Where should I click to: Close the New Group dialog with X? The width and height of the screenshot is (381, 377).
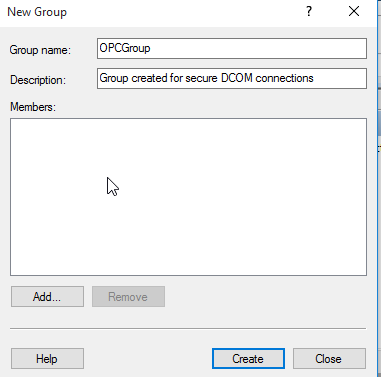coord(354,12)
